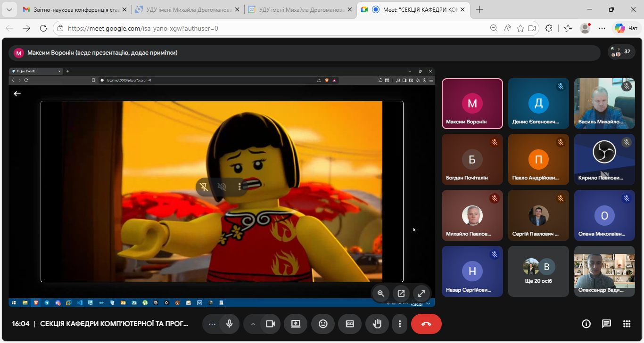Send a reaction with the emoji button
The height and width of the screenshot is (343, 644).
coord(323,324)
